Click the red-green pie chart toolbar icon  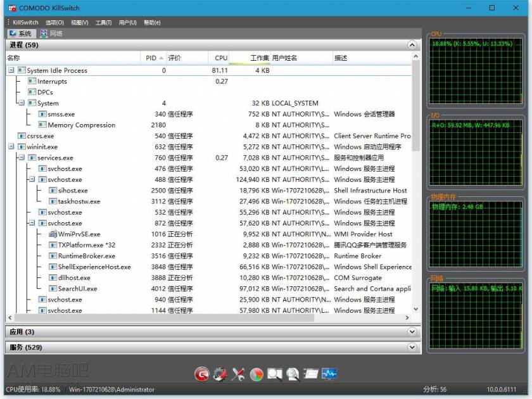pos(257,374)
